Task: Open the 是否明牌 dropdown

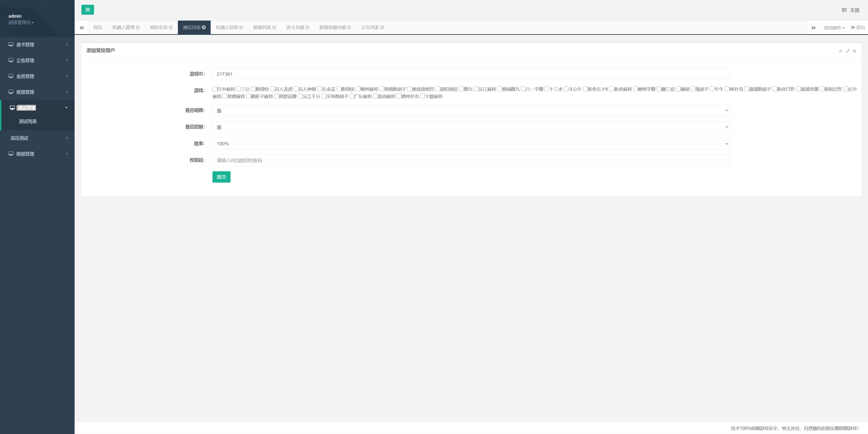Action: pyautogui.click(x=471, y=111)
